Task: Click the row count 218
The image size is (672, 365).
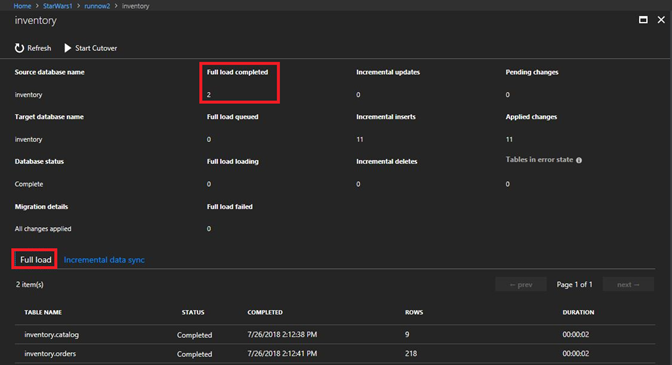Action: tap(411, 354)
